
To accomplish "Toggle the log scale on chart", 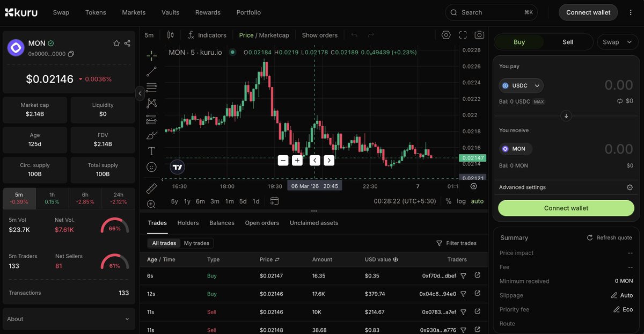I will 462,201.
